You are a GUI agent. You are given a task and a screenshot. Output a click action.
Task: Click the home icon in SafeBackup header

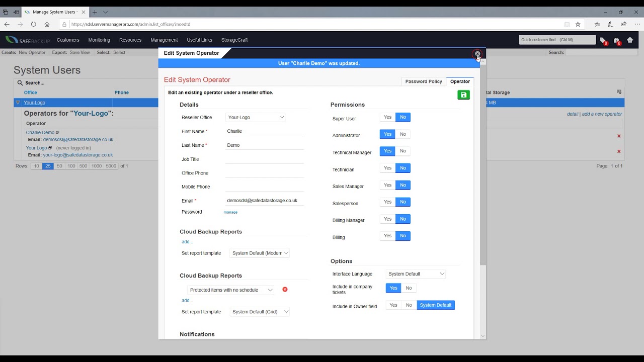(630, 40)
